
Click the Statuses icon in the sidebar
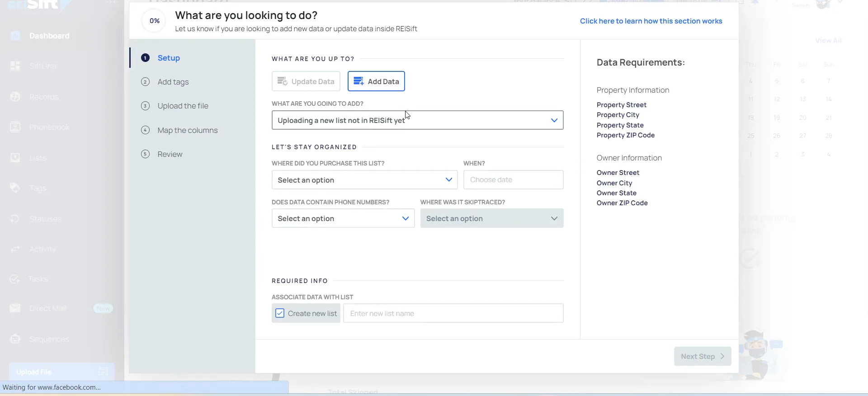tap(15, 219)
